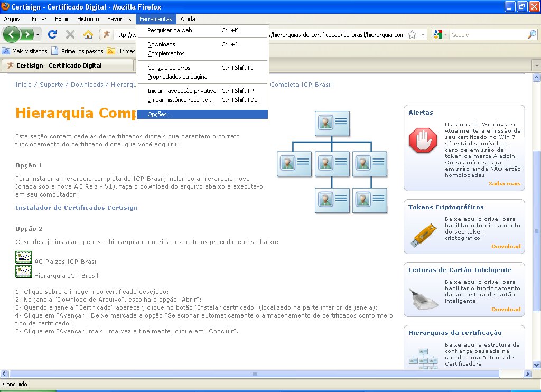The image size is (541, 392).
Task: Expand the address bar URL history dropdown
Action: coord(423,34)
